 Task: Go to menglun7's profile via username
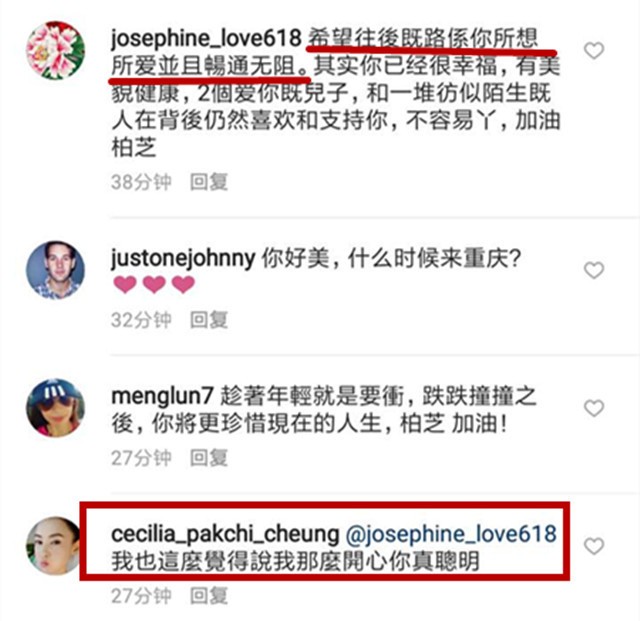162,396
